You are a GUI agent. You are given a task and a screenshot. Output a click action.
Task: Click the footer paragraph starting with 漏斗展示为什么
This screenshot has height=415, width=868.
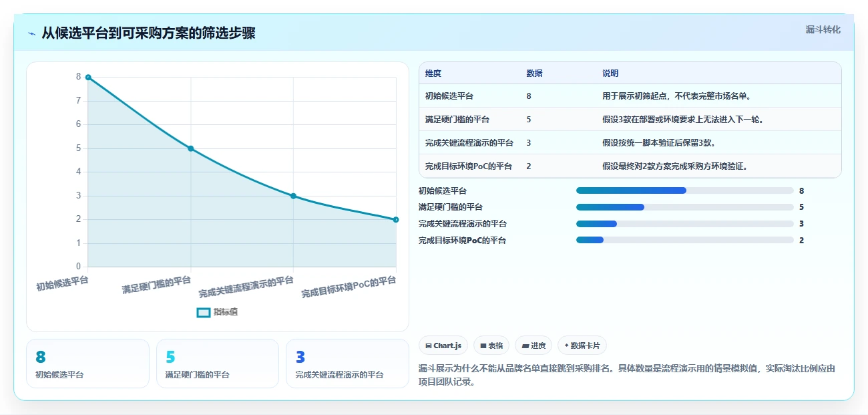click(628, 375)
